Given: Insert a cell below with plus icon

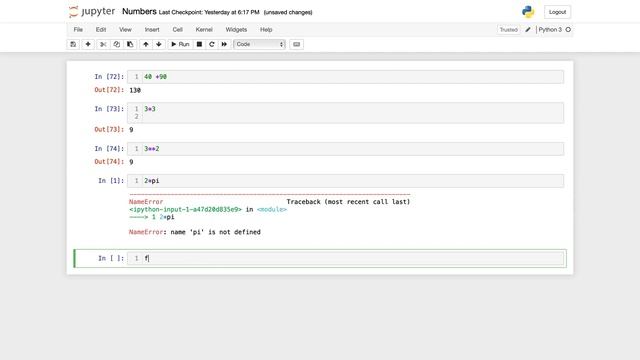Looking at the screenshot, I should [x=88, y=44].
